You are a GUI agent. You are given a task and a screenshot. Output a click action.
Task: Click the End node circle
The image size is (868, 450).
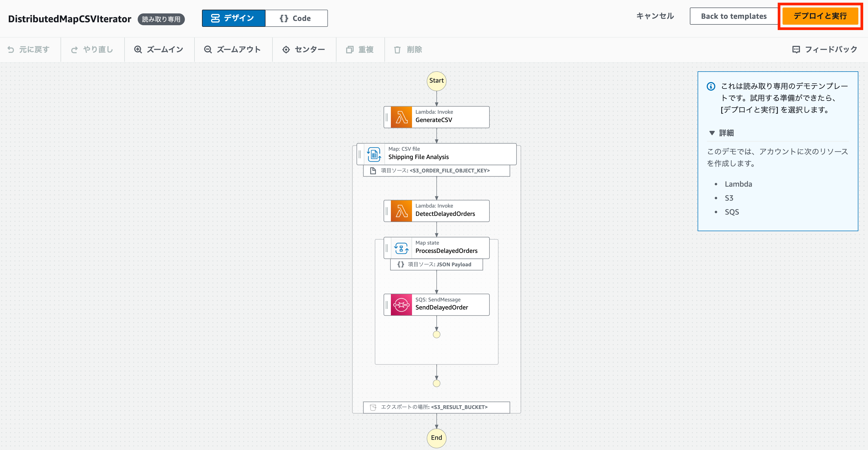pos(436,437)
